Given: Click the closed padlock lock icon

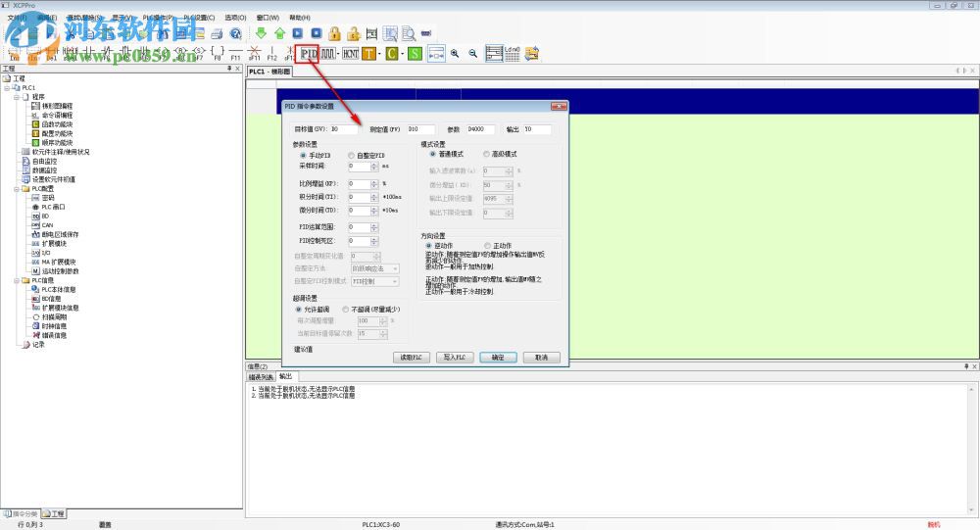Looking at the screenshot, I should [335, 33].
